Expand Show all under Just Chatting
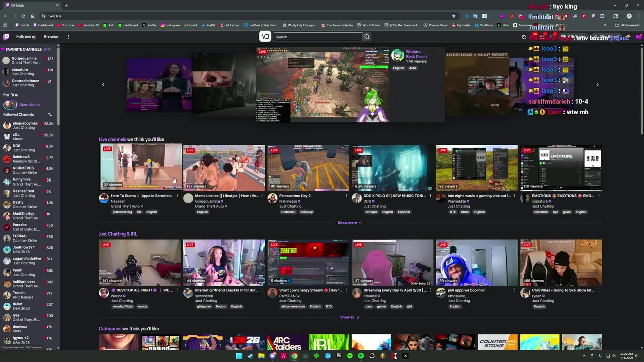Image resolution: width=644 pixels, height=362 pixels. [349, 317]
